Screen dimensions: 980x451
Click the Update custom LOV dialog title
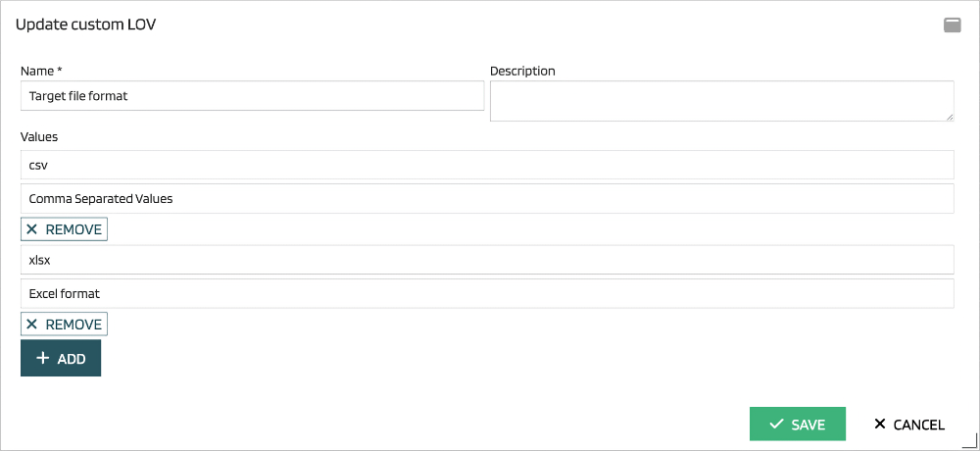[86, 25]
